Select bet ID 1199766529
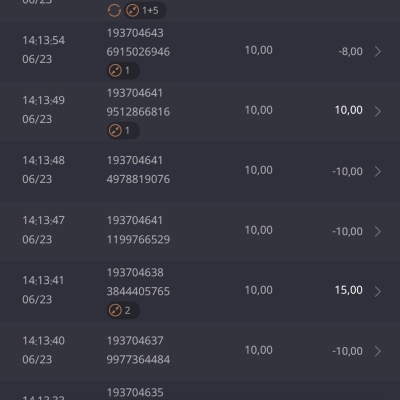 coord(138,239)
